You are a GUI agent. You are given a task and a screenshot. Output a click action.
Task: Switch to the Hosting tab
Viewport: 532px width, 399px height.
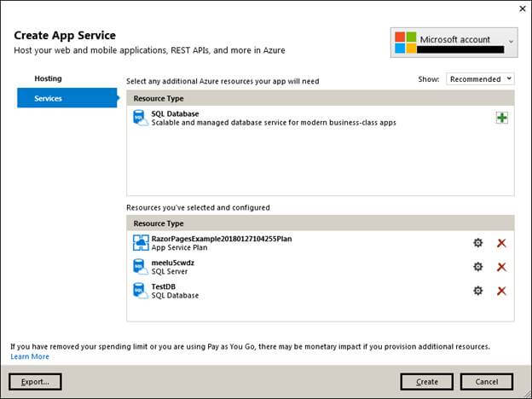click(x=48, y=78)
